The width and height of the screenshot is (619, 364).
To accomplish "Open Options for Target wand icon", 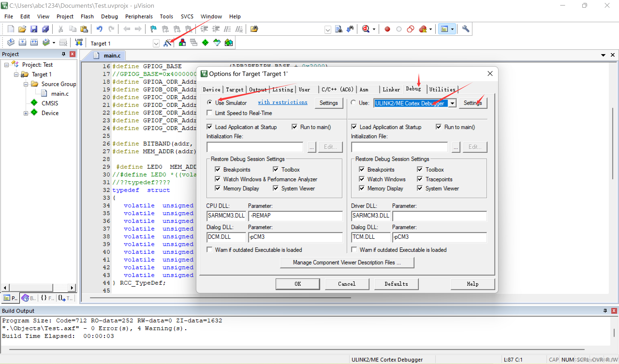I will point(168,43).
